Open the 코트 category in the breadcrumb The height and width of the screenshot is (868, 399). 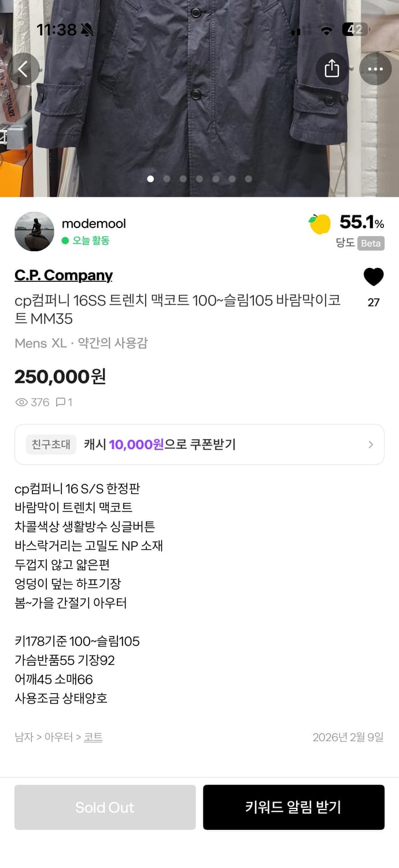[93, 737]
